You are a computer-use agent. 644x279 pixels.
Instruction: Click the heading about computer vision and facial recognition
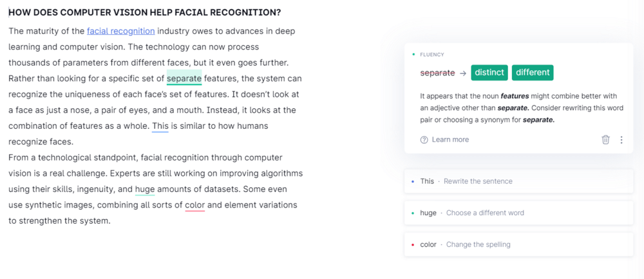(144, 13)
